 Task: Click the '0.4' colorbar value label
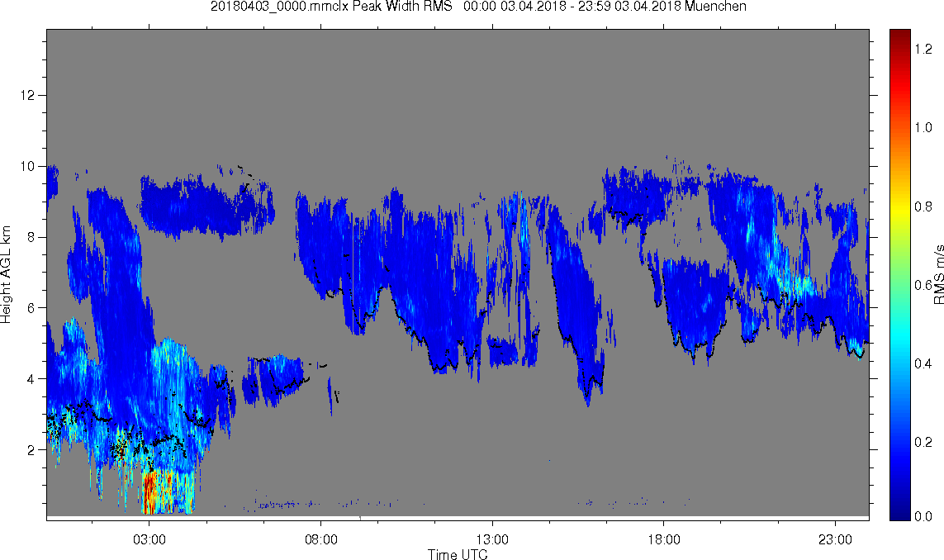(x=923, y=363)
